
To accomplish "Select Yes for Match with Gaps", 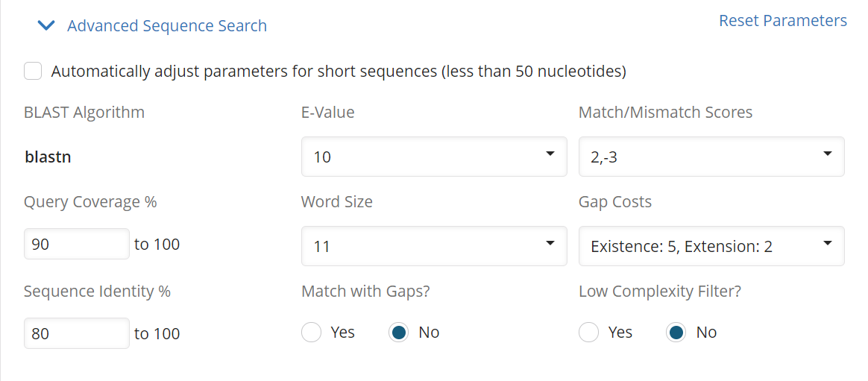I will (x=312, y=333).
